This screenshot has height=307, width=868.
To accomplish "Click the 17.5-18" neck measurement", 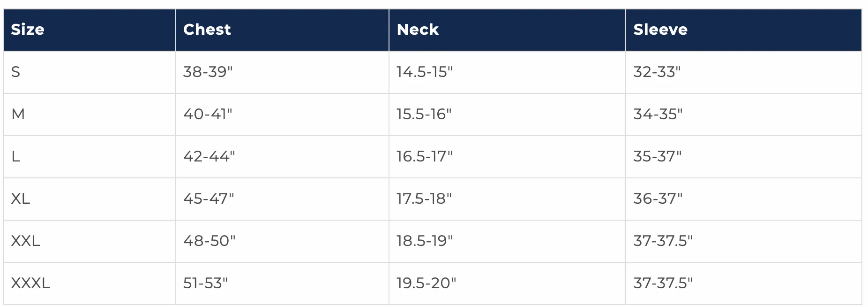I will pos(424,199).
